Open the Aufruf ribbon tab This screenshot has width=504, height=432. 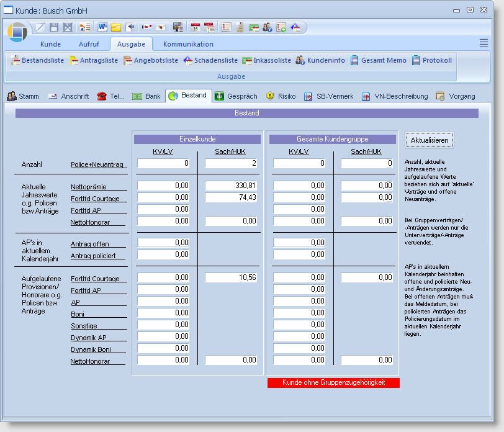coord(89,44)
